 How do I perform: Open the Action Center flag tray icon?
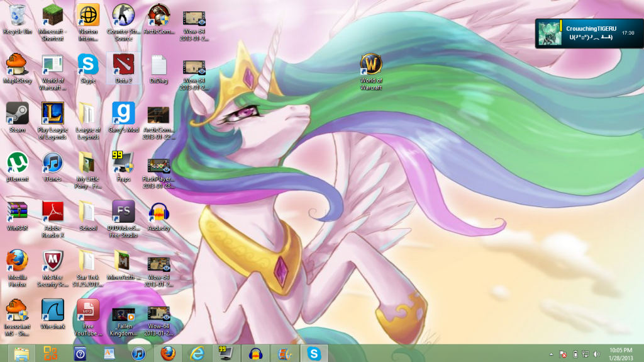click(563, 354)
